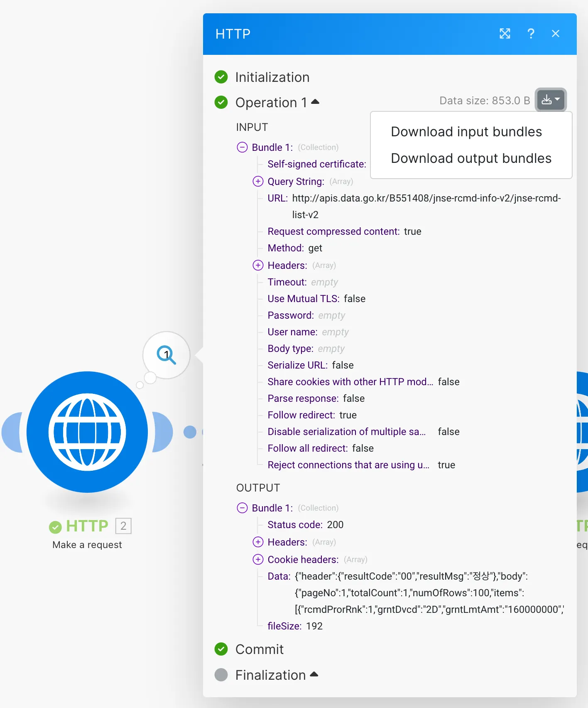Viewport: 588px width, 708px height.
Task: Click the Follow redirect true row
Action: (312, 415)
